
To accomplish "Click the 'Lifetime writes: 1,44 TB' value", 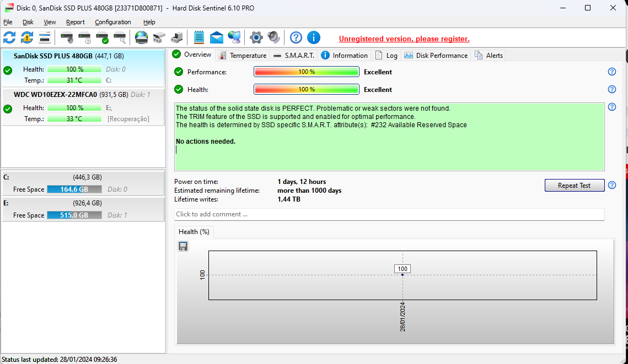I will (288, 199).
